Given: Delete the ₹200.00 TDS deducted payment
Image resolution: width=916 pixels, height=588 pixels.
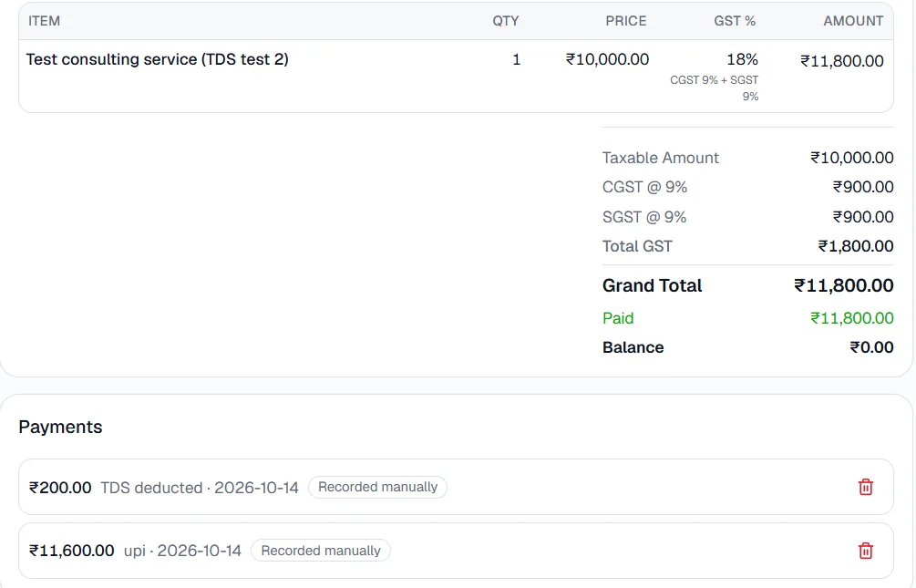Looking at the screenshot, I should click(865, 487).
